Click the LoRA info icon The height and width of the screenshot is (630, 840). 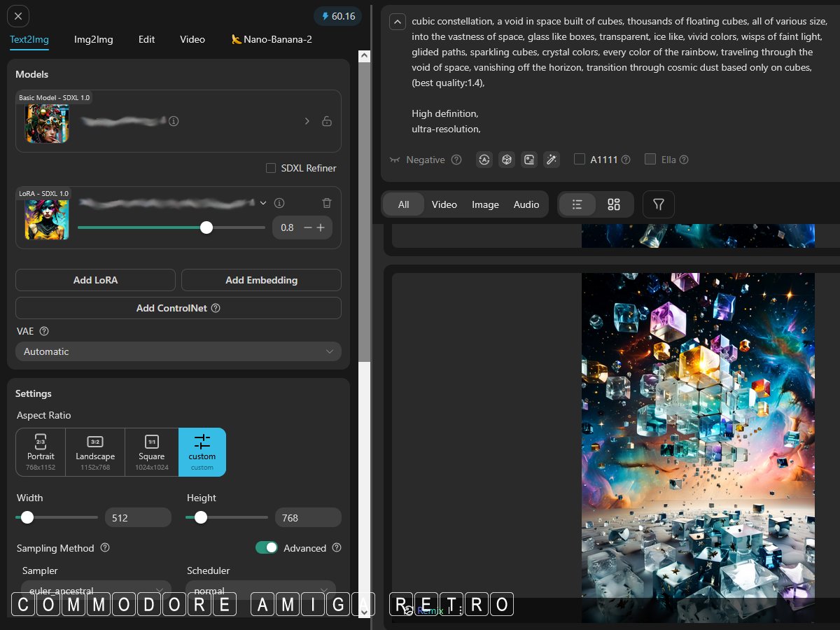(279, 203)
